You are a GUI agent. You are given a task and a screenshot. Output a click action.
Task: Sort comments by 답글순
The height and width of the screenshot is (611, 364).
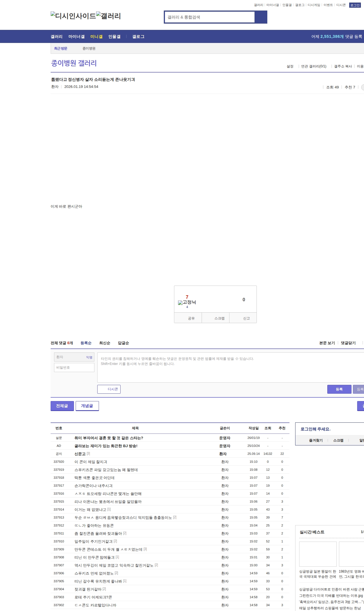pos(123,343)
